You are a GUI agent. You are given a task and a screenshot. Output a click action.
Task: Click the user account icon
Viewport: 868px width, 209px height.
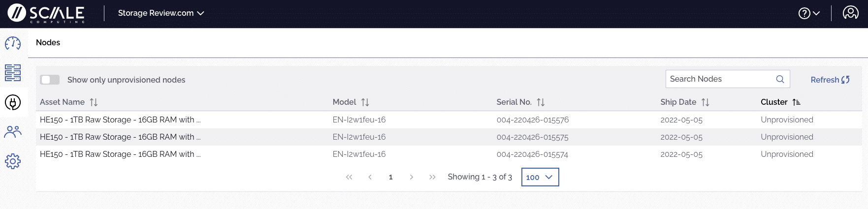click(850, 13)
